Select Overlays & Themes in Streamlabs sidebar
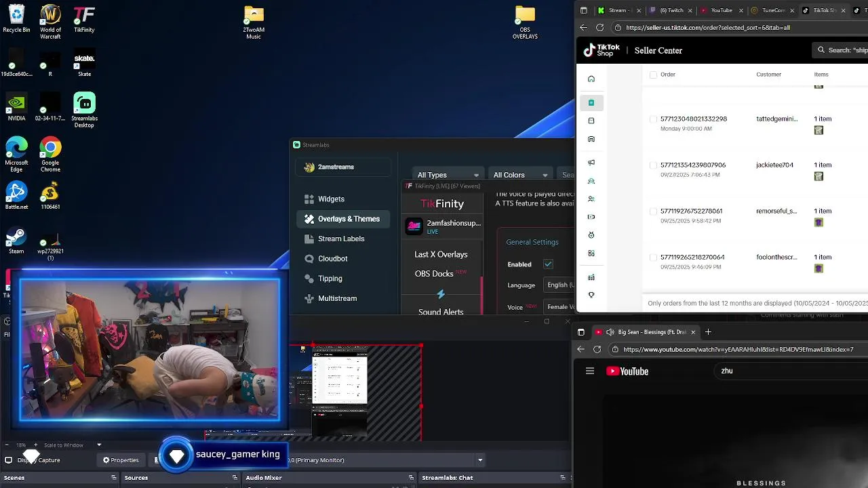868x488 pixels. (x=343, y=219)
